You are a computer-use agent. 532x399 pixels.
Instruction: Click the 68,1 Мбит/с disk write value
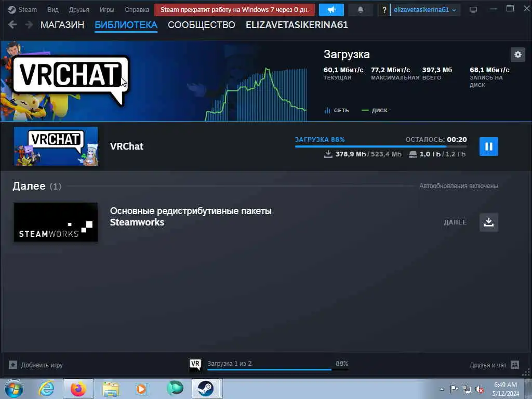[489, 70]
